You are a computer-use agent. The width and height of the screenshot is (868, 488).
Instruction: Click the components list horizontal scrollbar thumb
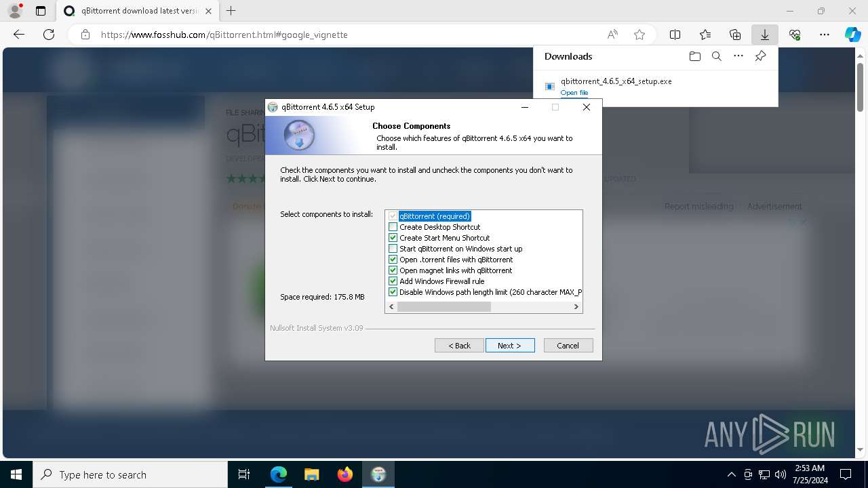pyautogui.click(x=444, y=306)
